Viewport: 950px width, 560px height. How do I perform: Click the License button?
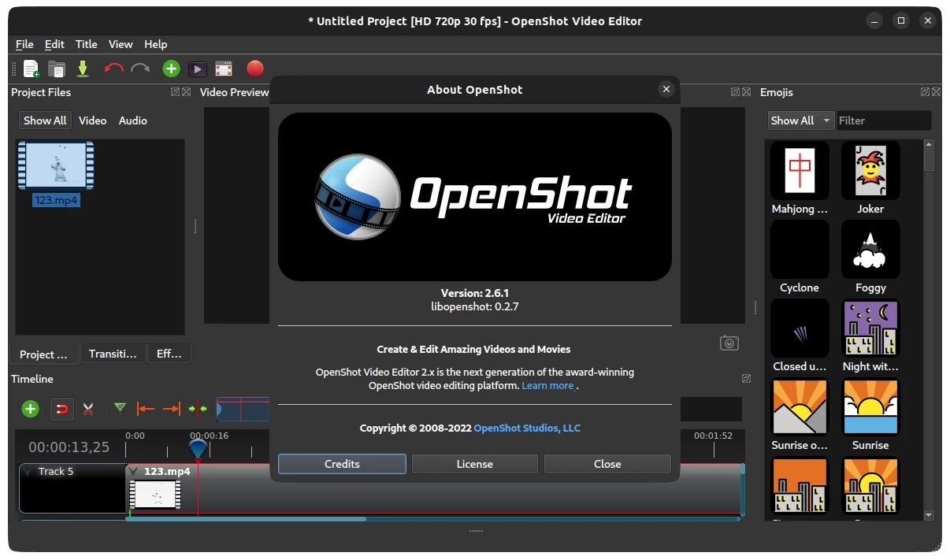click(475, 464)
